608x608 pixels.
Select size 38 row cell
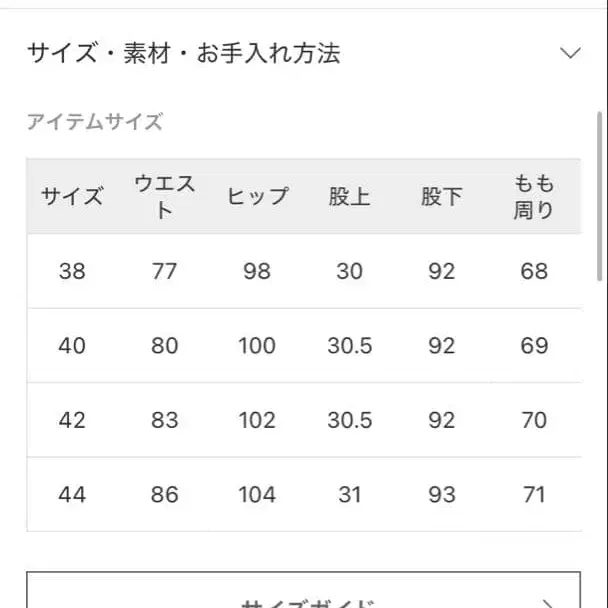72,271
